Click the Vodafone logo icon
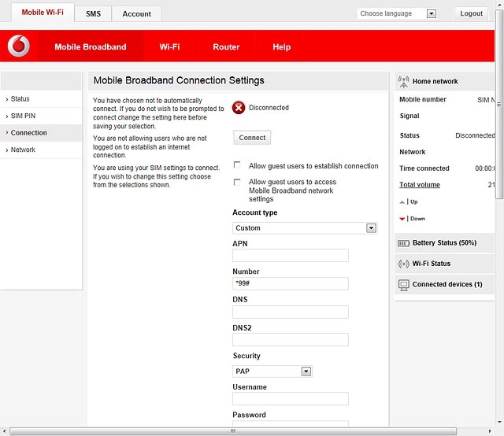Image resolution: width=504 pixels, height=436 pixels. tap(19, 46)
